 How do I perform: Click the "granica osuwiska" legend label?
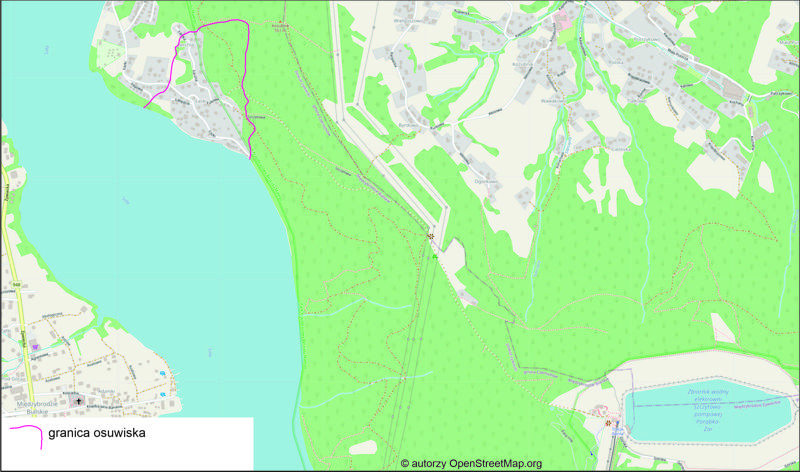(98, 435)
